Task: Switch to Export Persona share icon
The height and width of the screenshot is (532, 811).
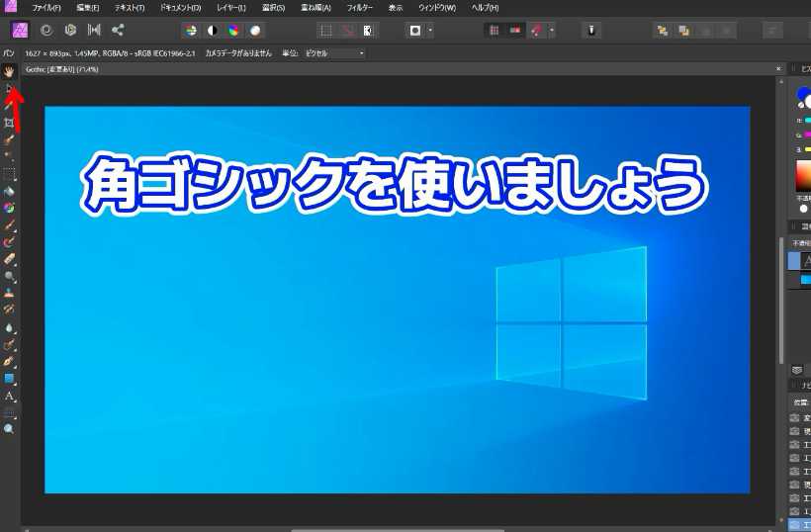Action: (x=118, y=30)
